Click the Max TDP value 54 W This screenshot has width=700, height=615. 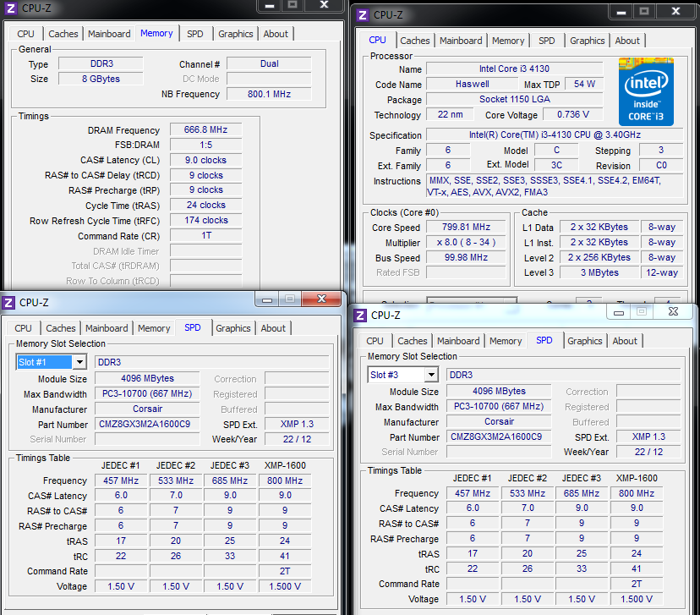584,84
